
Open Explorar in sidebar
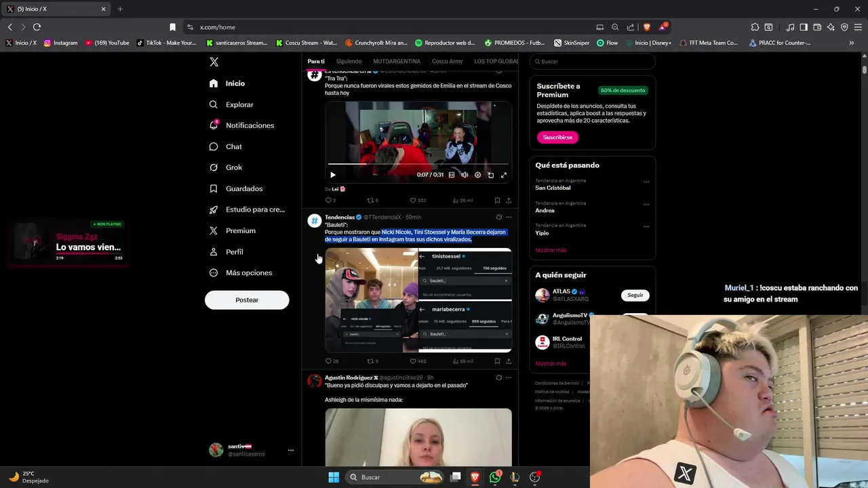pyautogui.click(x=231, y=104)
